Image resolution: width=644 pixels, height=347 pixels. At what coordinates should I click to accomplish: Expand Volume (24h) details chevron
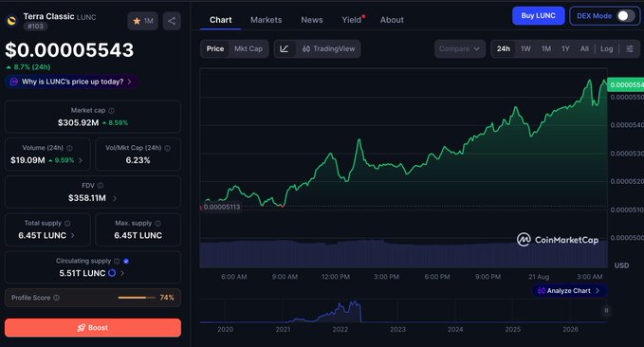click(x=81, y=160)
